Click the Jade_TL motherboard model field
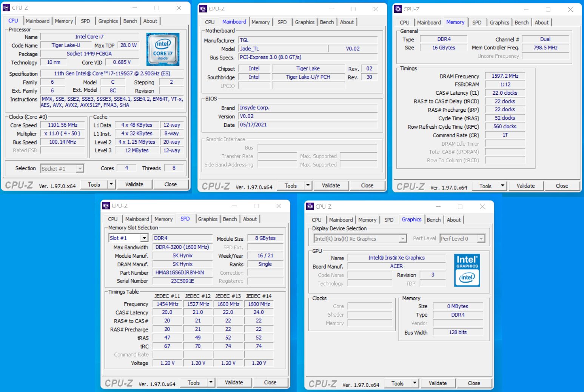 pyautogui.click(x=283, y=49)
